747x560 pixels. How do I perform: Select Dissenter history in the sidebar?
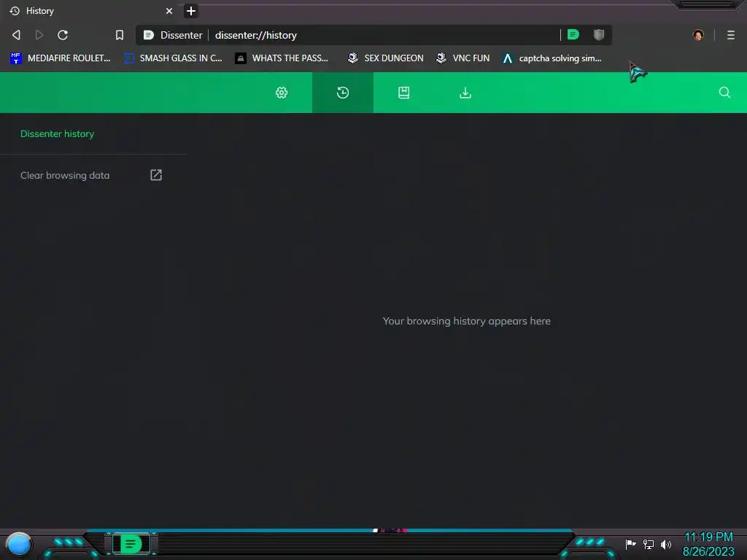pos(57,134)
